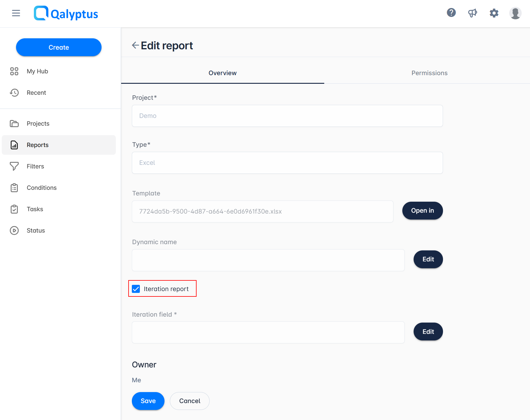Screen dimensions: 530x420
Task: Open the Conditions section
Action: click(42, 188)
